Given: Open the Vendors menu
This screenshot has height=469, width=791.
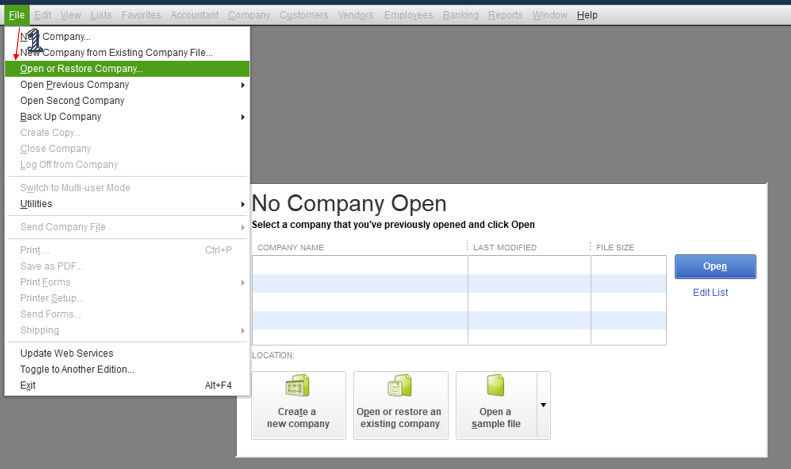Looking at the screenshot, I should point(356,15).
